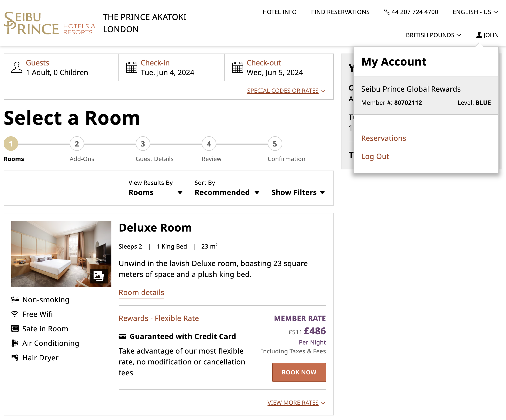Viewport: 506px width, 420px height.
Task: Click the Guests person icon
Action: tap(17, 67)
